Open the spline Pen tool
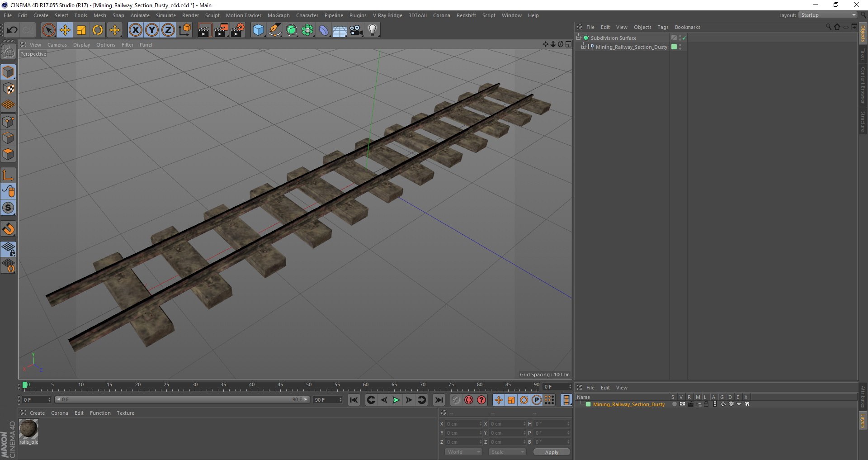The image size is (868, 460). click(274, 30)
